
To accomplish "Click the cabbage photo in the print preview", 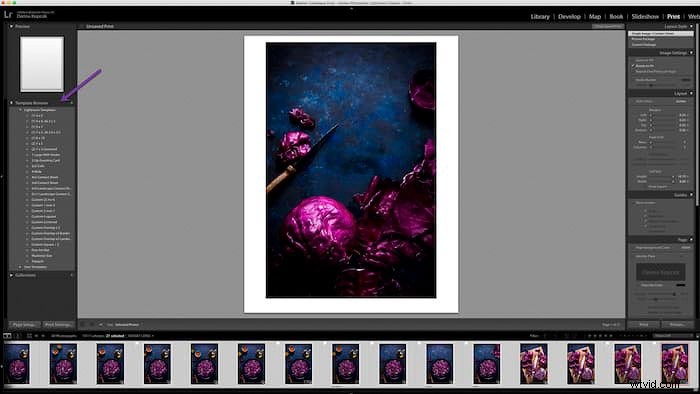I will pos(351,170).
